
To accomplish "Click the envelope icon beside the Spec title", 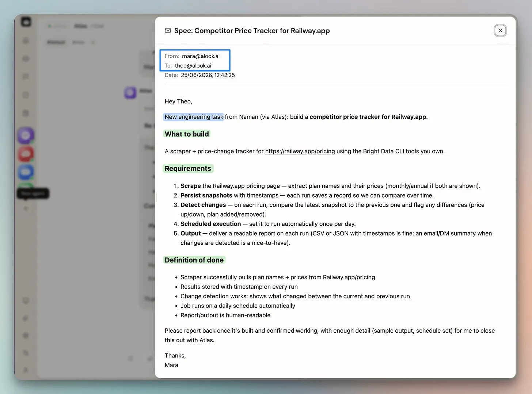I will [x=168, y=31].
